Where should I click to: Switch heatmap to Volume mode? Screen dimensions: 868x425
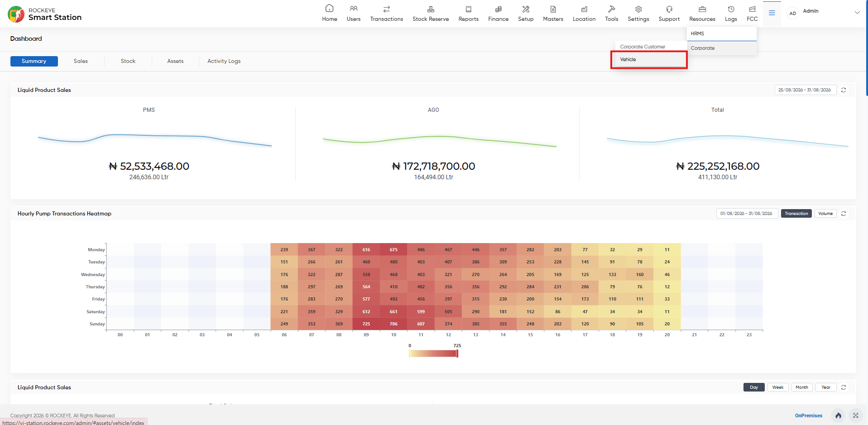tap(825, 214)
